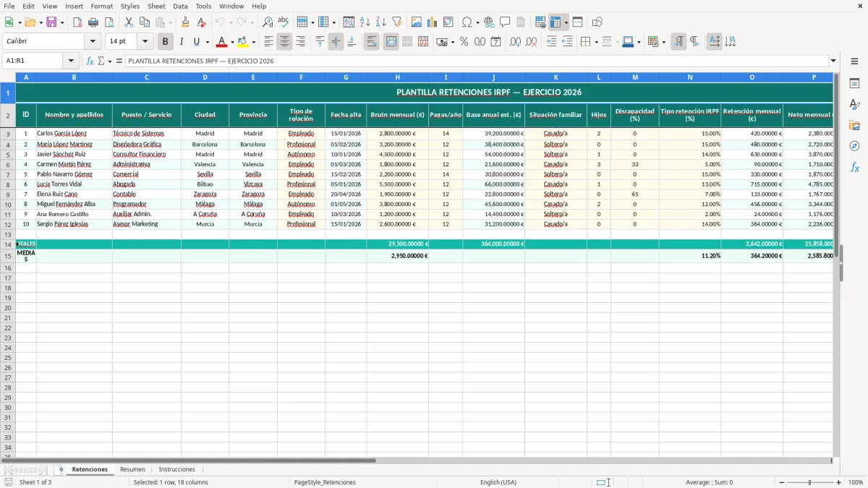Open the sidebar Gallery deck
Image resolution: width=868 pixels, height=488 pixels.
(x=854, y=126)
